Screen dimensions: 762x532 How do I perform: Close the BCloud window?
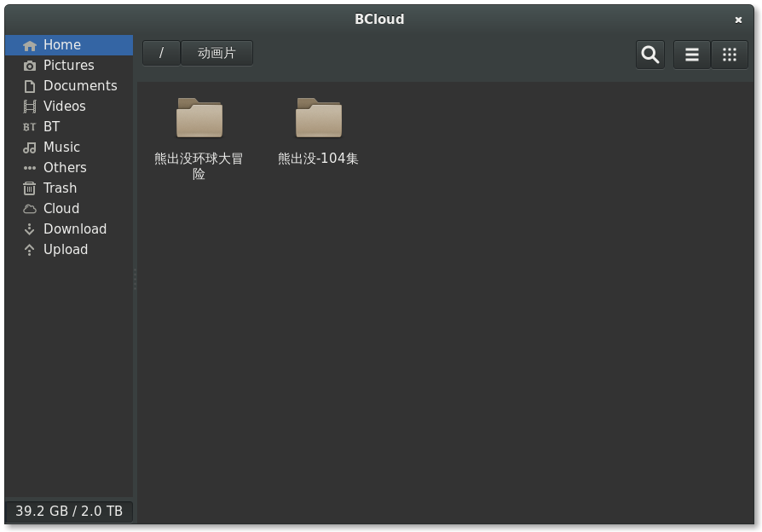click(738, 20)
